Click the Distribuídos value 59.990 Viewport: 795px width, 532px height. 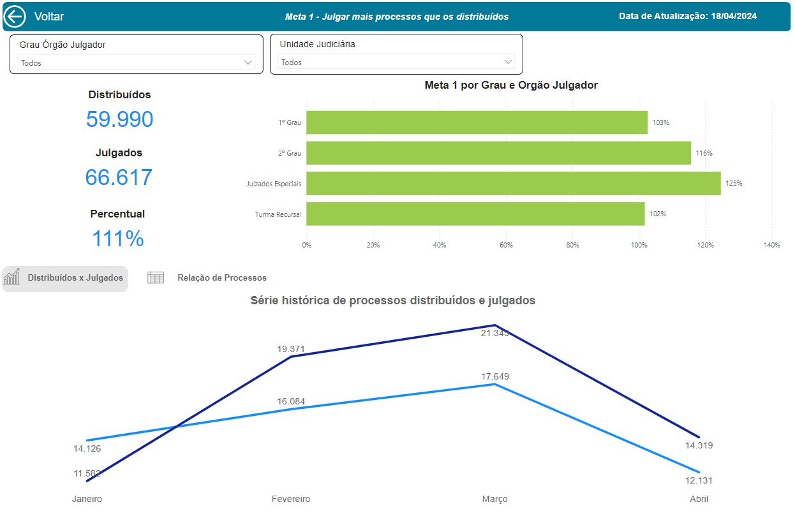119,119
